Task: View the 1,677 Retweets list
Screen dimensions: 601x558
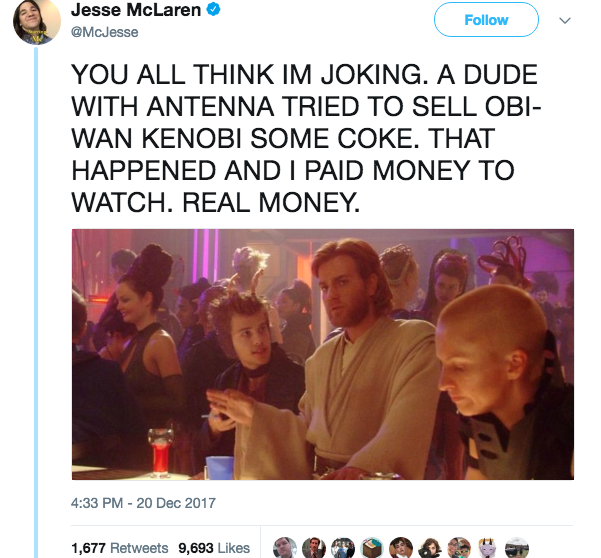Action: 120,548
